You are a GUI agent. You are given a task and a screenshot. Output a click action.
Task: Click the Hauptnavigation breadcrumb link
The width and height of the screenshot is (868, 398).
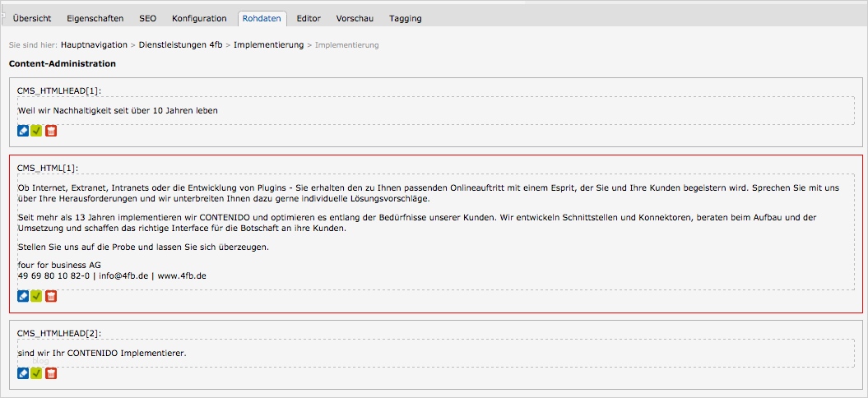[x=94, y=44]
